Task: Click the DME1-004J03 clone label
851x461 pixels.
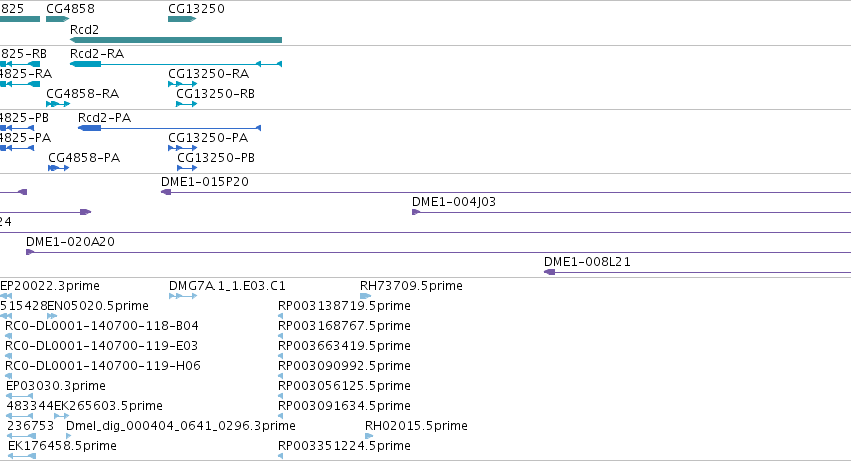Action: (x=453, y=202)
